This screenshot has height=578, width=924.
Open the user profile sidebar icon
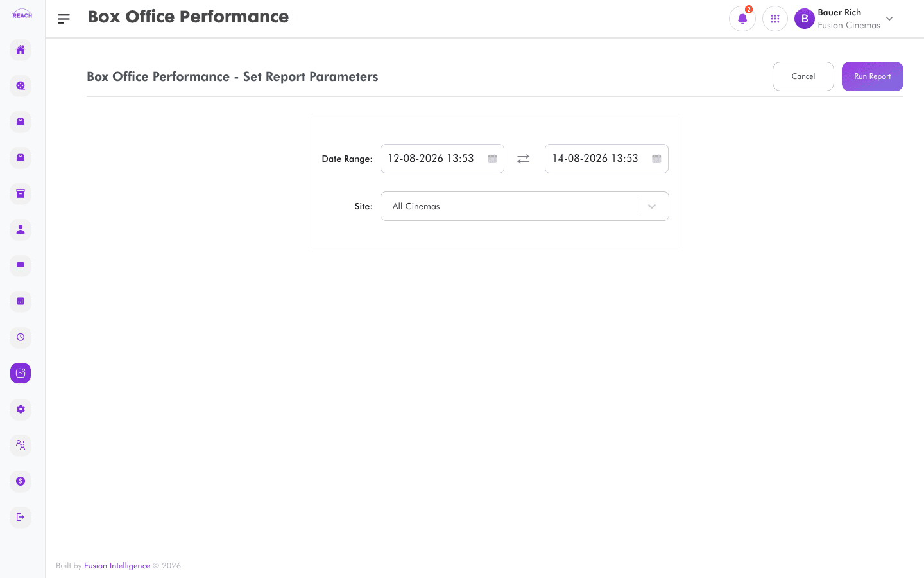[x=21, y=229]
